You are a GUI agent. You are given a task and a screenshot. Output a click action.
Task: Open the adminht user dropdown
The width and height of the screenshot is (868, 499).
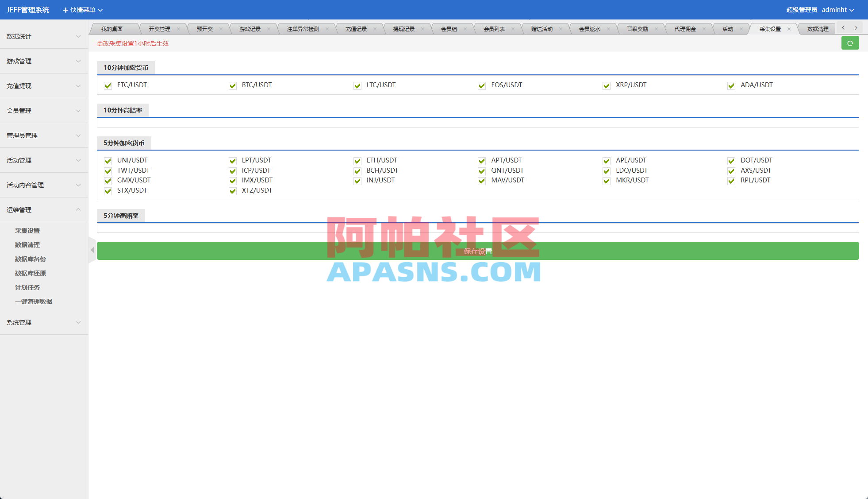click(837, 10)
